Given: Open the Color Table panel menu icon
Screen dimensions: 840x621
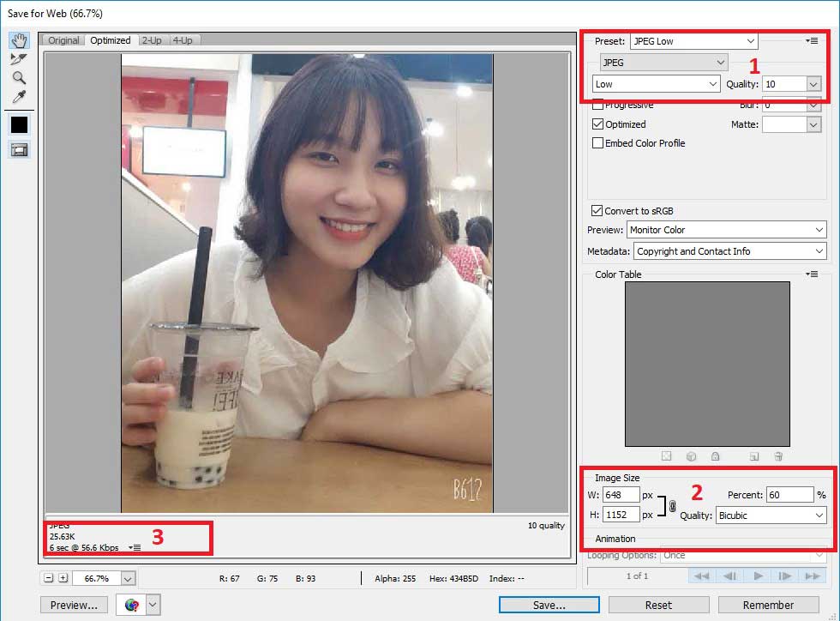Looking at the screenshot, I should coord(812,274).
